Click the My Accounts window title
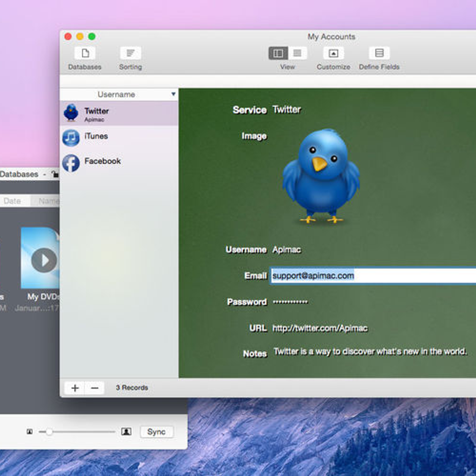This screenshot has height=476, width=476. 331,37
